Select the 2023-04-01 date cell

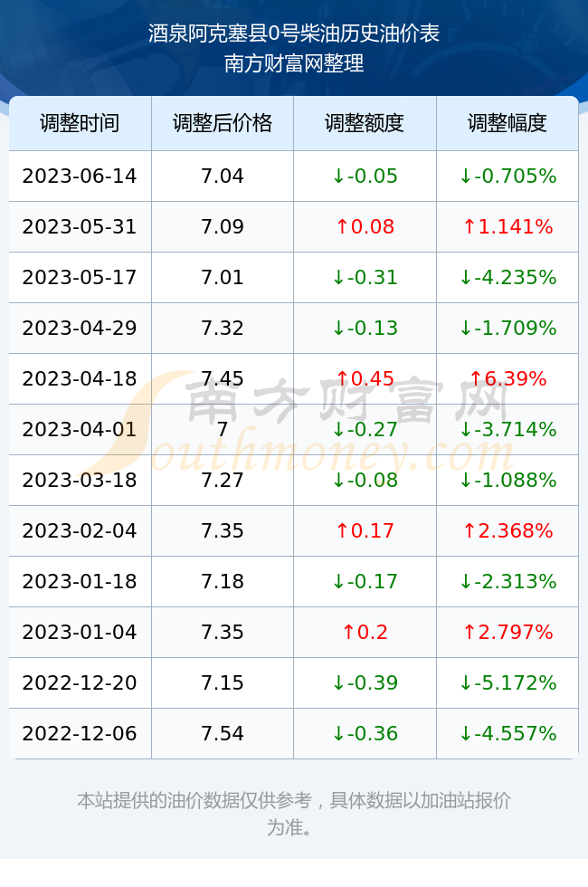pos(80,429)
